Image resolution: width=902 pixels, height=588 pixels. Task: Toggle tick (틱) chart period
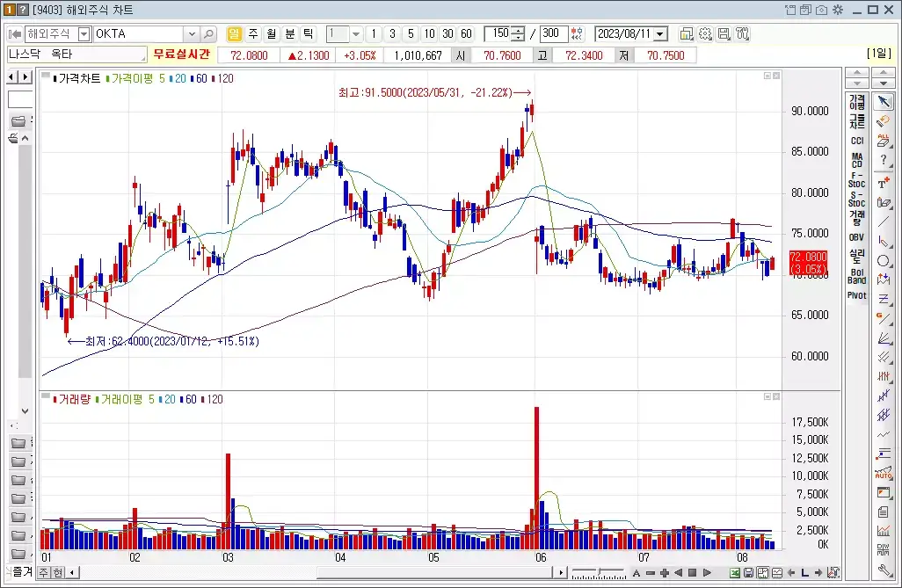[x=309, y=34]
